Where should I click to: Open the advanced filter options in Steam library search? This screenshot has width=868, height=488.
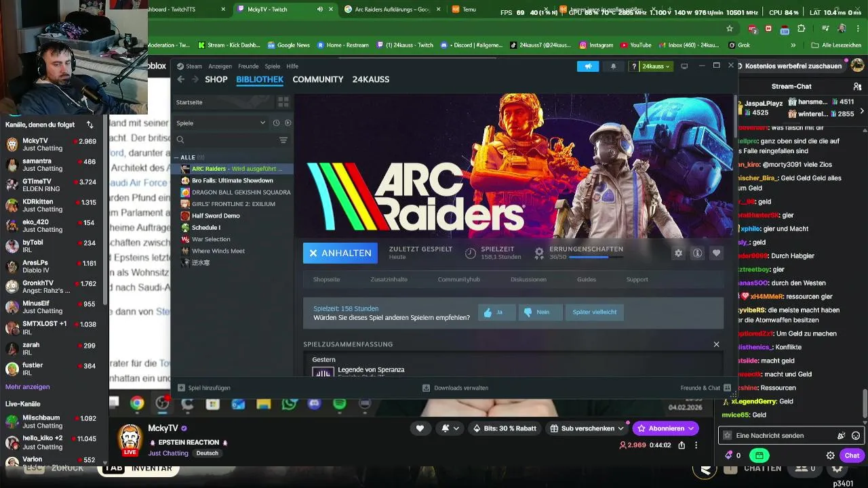click(283, 140)
